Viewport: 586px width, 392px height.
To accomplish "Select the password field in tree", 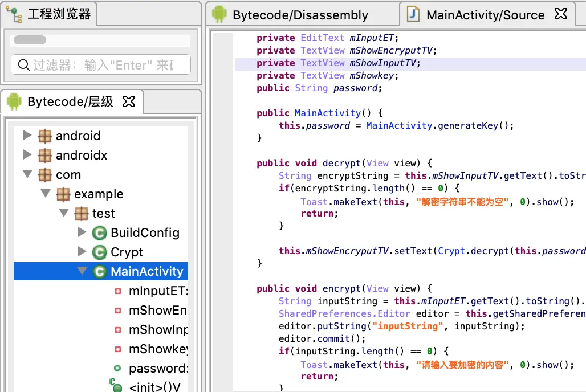I will tap(158, 369).
